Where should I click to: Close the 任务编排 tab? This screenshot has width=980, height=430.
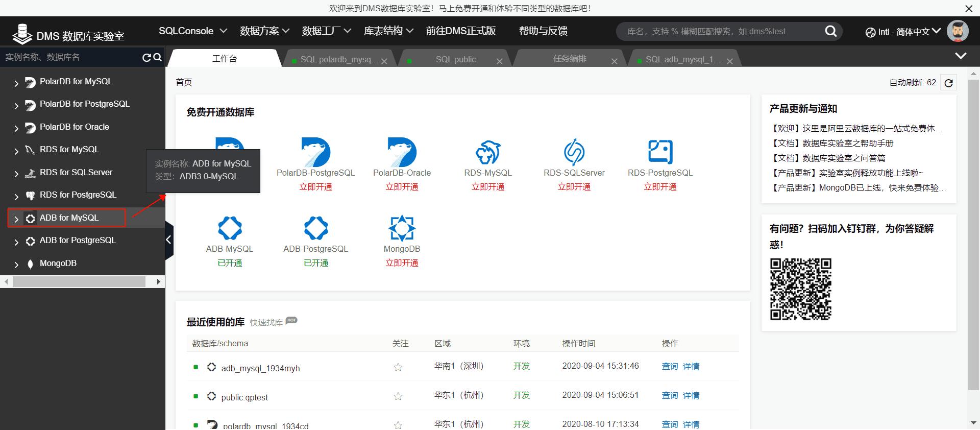coord(615,61)
